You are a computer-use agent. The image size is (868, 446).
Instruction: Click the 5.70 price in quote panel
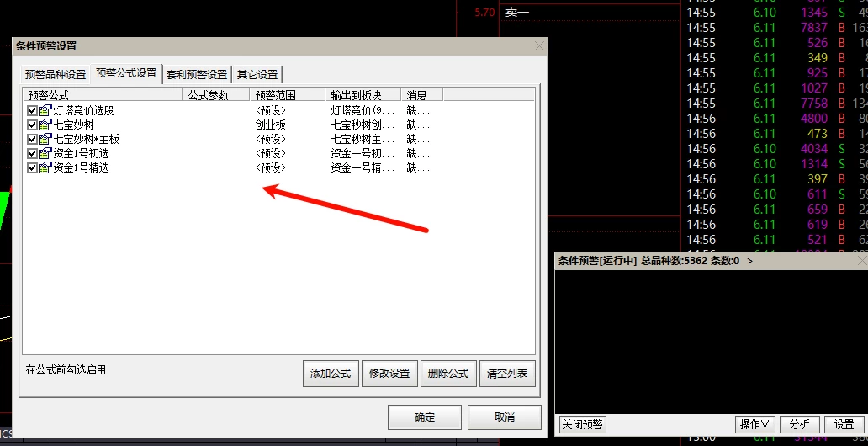(x=484, y=12)
